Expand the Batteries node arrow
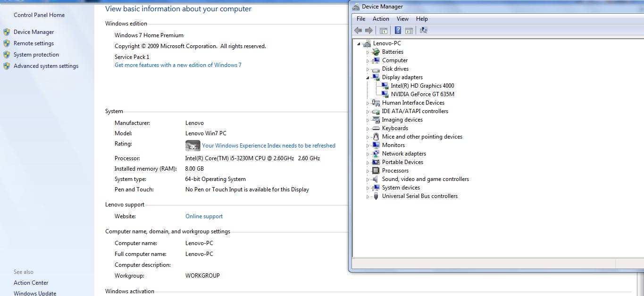This screenshot has width=644, height=296. 368,52
